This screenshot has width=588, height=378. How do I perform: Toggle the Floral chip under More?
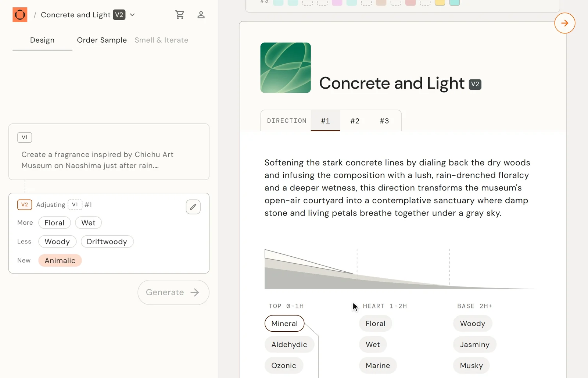tap(54, 223)
